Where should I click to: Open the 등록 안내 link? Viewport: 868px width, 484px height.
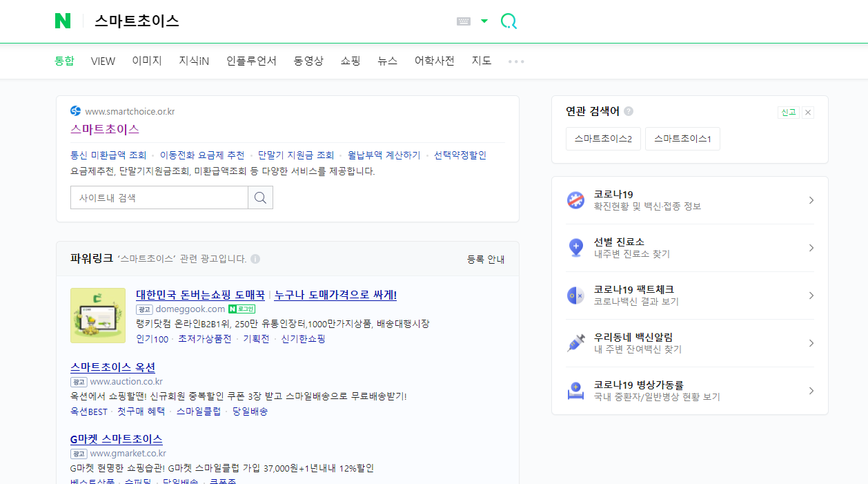click(486, 260)
